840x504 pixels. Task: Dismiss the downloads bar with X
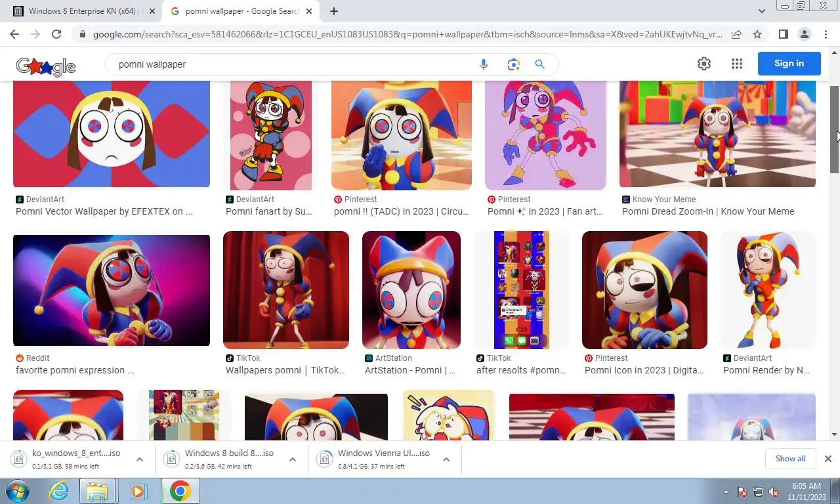point(828,459)
